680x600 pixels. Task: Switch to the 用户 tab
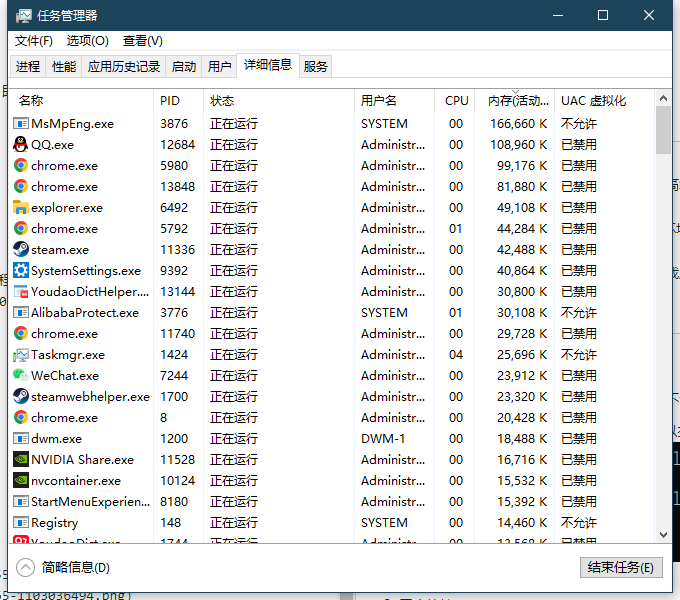219,66
